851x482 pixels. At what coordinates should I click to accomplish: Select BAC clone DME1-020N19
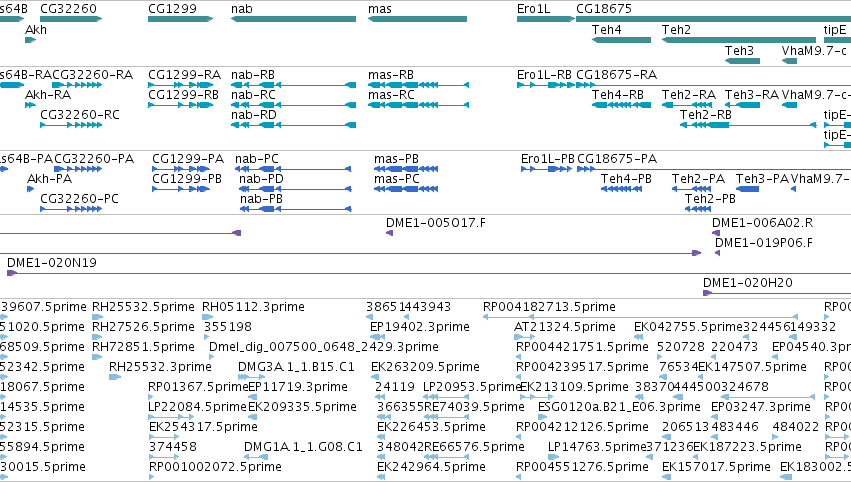429,273
